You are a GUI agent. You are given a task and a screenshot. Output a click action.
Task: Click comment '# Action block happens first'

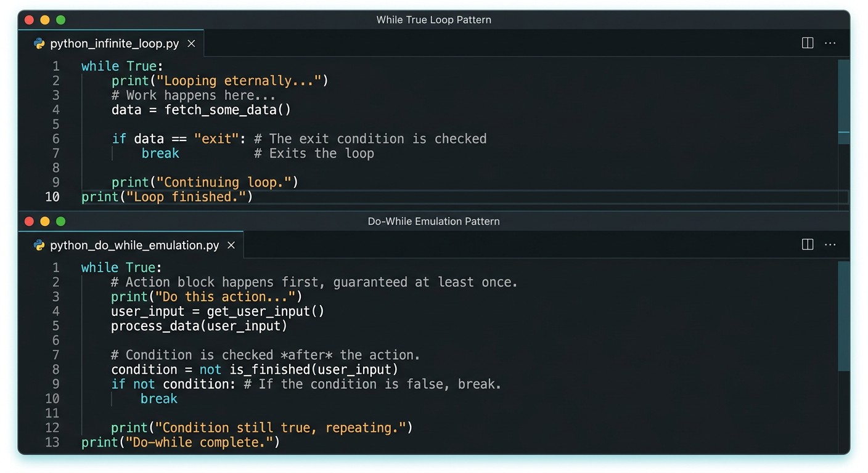point(219,283)
